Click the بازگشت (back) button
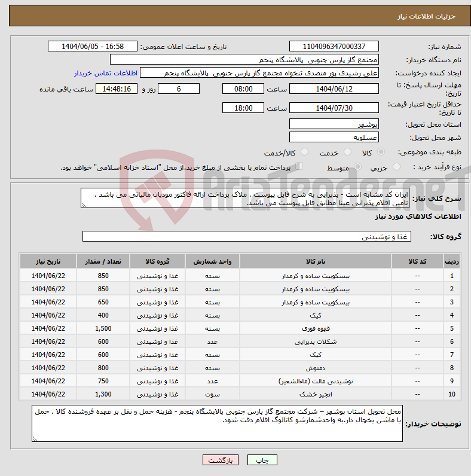 point(221,460)
